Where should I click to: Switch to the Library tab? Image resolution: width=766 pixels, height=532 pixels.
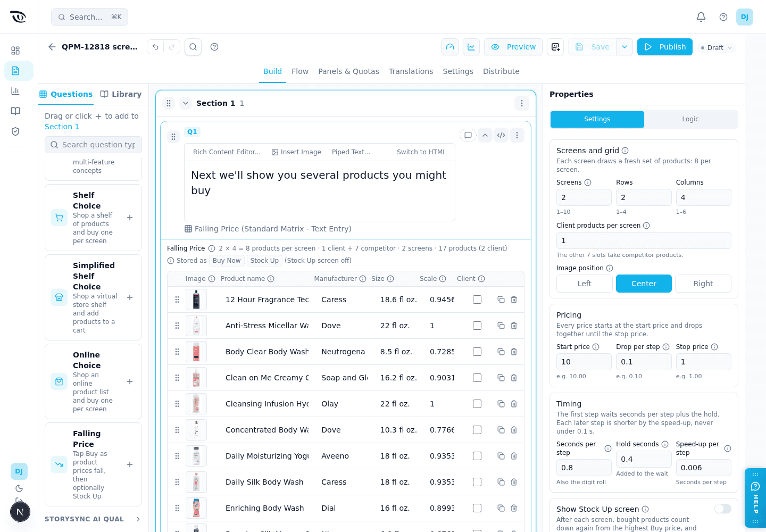point(121,94)
